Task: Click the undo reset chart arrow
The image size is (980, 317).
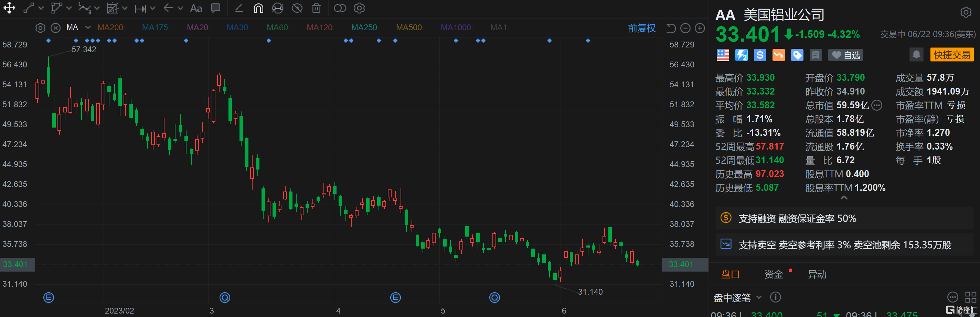Action: 671,28
